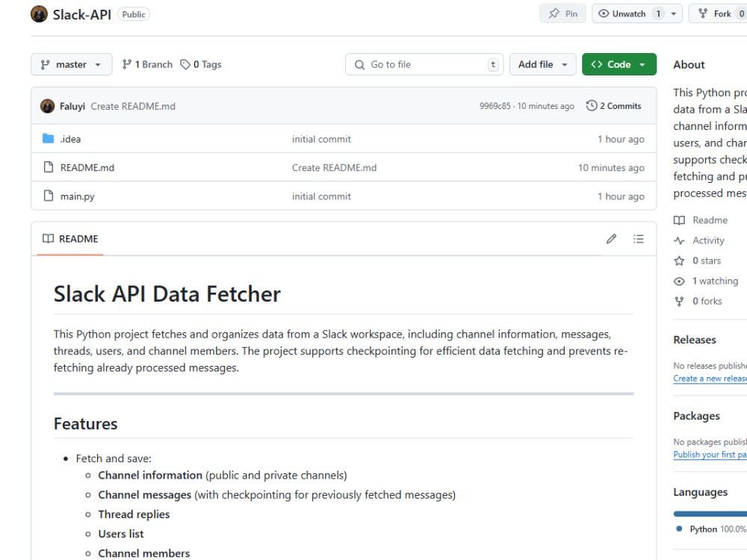Click the Python language bar

710,514
